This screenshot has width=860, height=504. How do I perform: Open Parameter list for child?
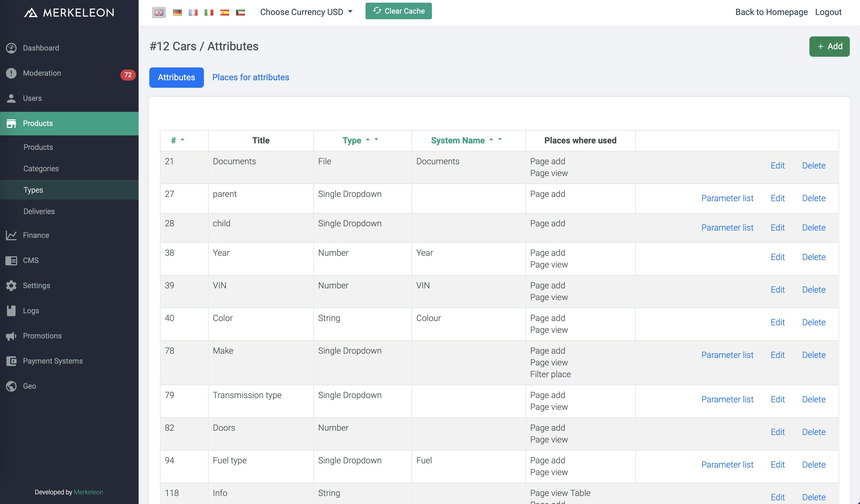[727, 228]
